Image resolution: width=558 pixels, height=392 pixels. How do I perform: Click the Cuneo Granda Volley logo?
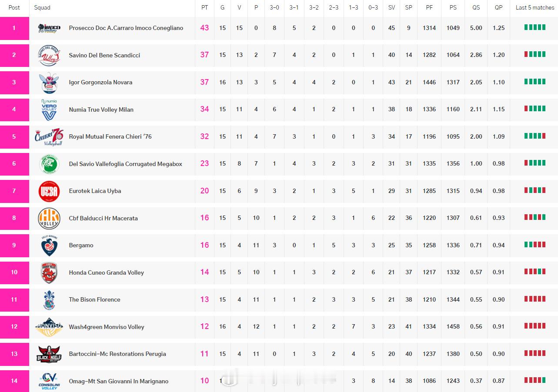tap(49, 272)
